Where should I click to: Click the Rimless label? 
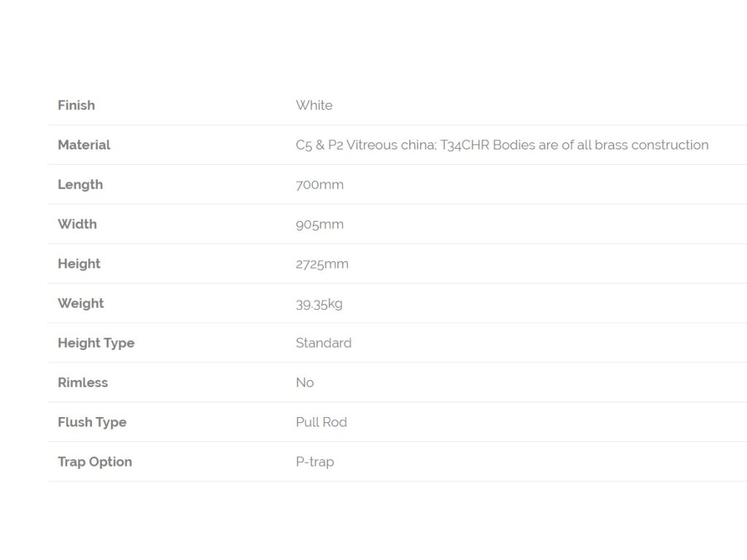pos(83,382)
